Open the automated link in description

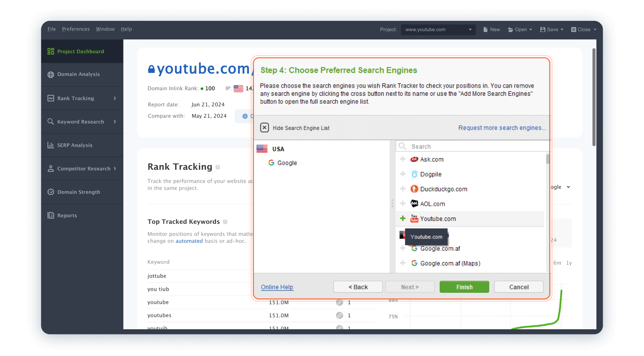[x=189, y=241]
